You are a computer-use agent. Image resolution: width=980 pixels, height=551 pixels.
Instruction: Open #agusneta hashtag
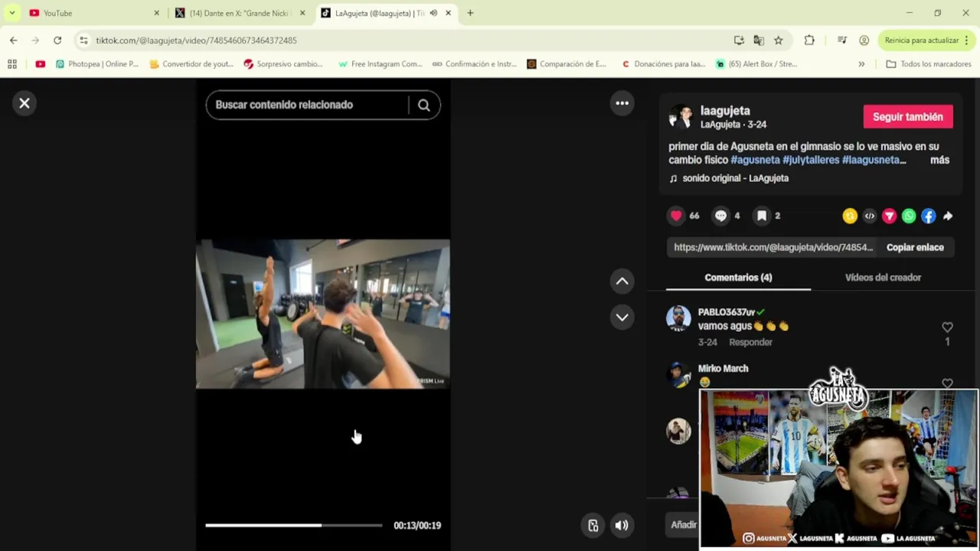[755, 160]
